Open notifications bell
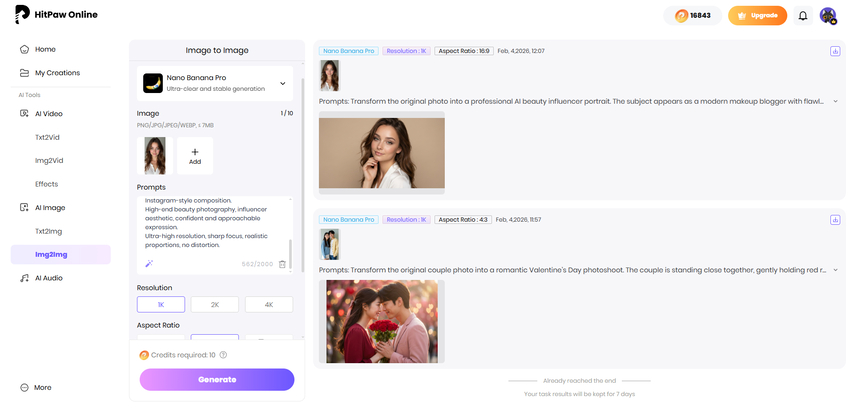 point(803,16)
